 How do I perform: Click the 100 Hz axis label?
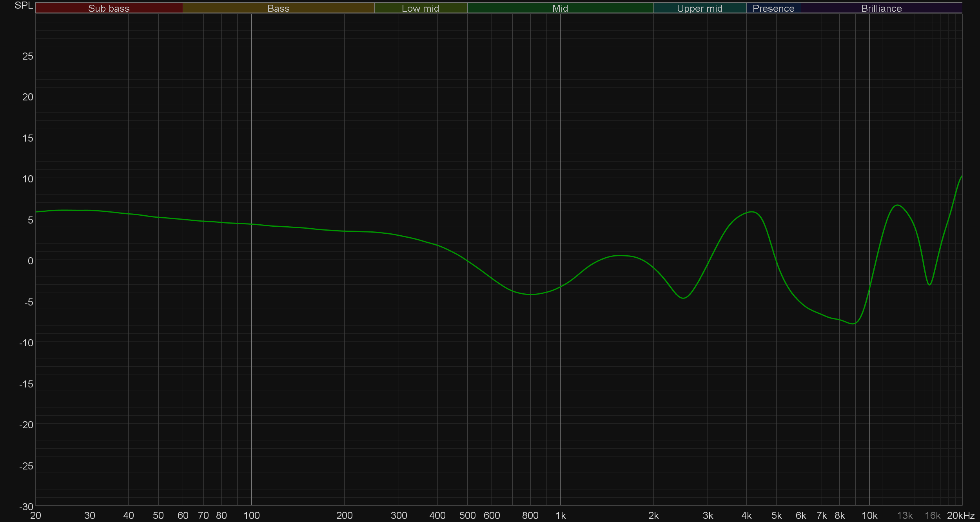pyautogui.click(x=252, y=515)
